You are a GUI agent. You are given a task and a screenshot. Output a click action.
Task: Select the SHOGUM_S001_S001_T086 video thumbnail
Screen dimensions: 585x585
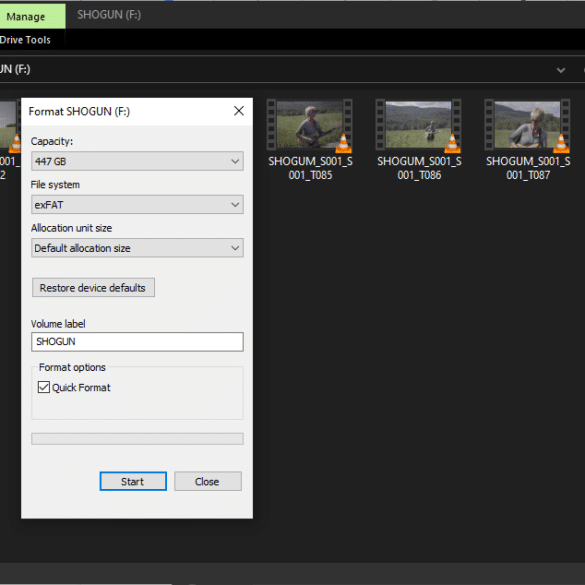point(419,125)
